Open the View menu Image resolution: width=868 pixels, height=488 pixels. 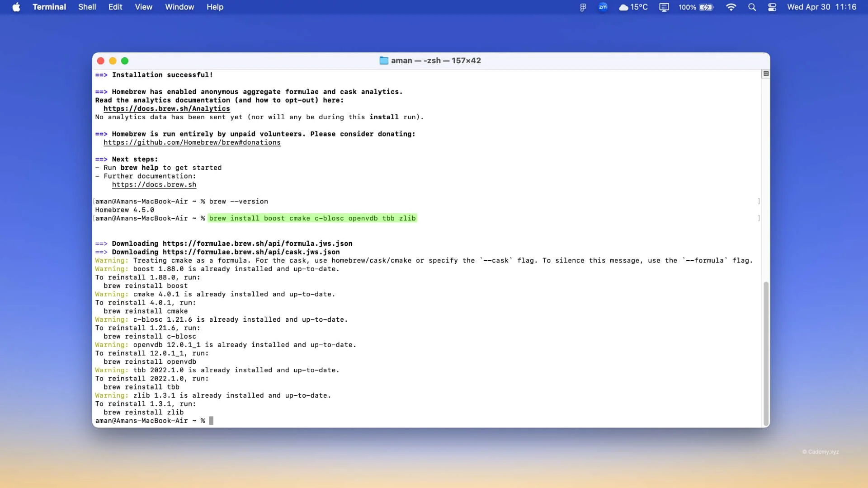pyautogui.click(x=143, y=7)
